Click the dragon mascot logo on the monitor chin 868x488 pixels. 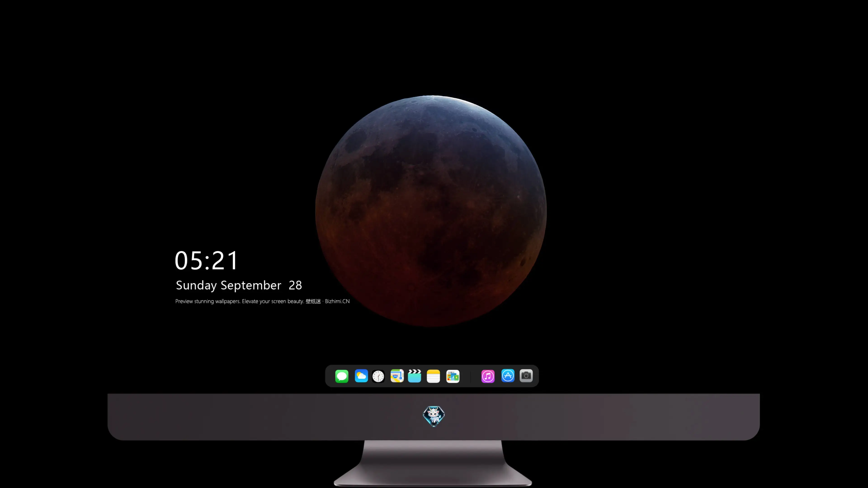[434, 416]
